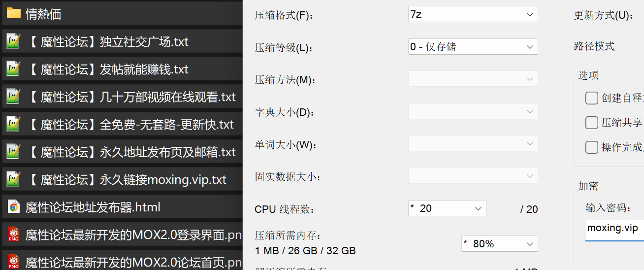Click the 发帖就能赚钱.txt file icon
This screenshot has width=644, height=270.
tap(13, 69)
